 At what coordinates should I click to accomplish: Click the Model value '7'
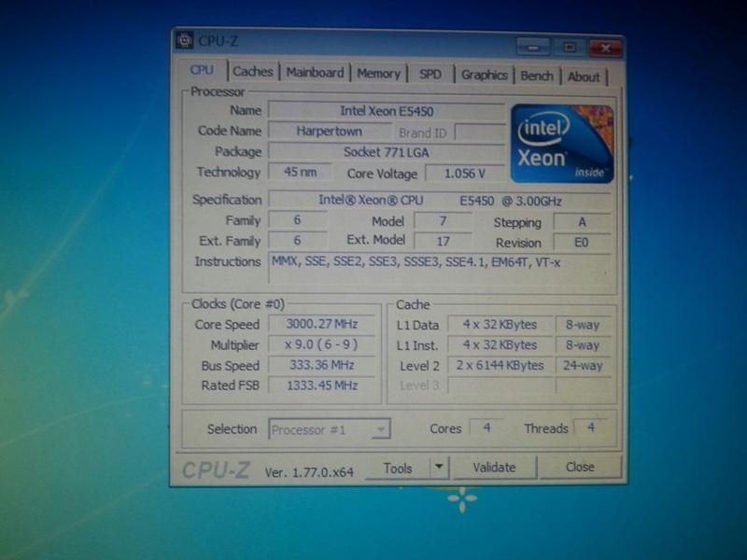tap(443, 221)
